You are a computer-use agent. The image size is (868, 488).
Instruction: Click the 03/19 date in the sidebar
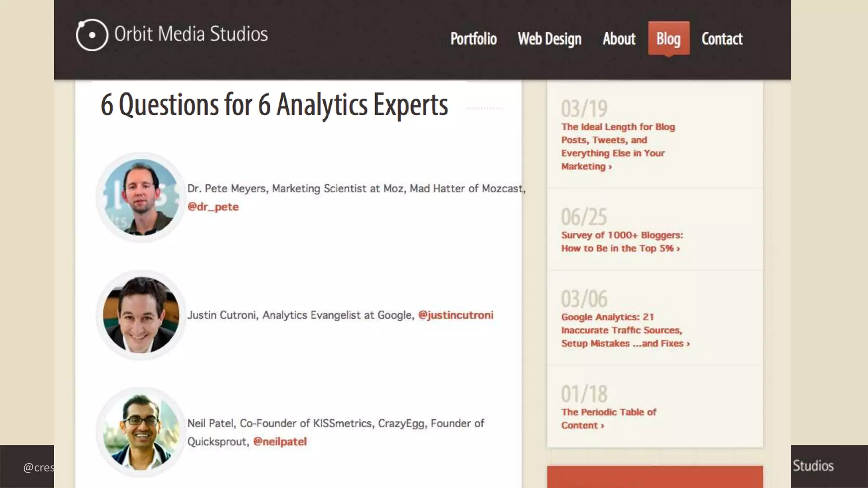pos(584,108)
